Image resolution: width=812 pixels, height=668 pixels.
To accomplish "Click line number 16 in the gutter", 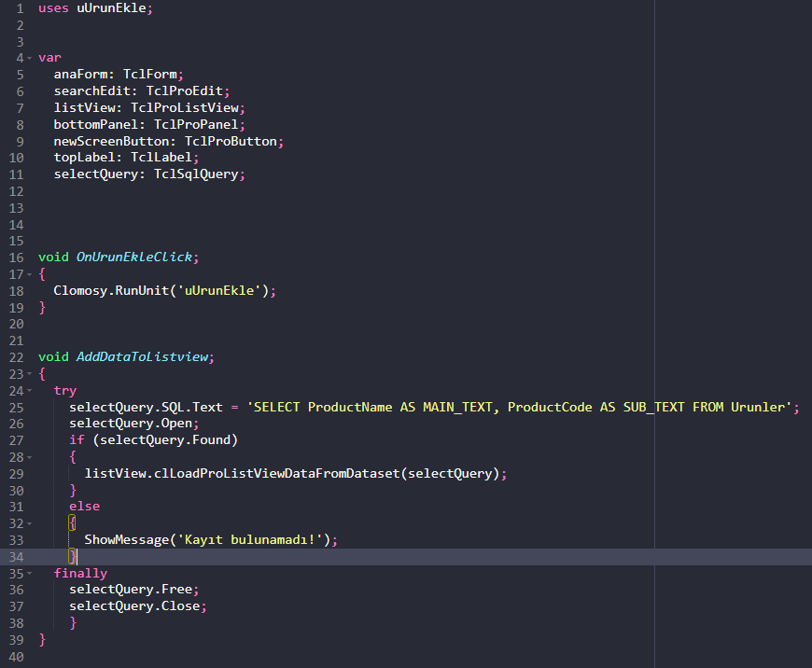I will pyautogui.click(x=16, y=257).
